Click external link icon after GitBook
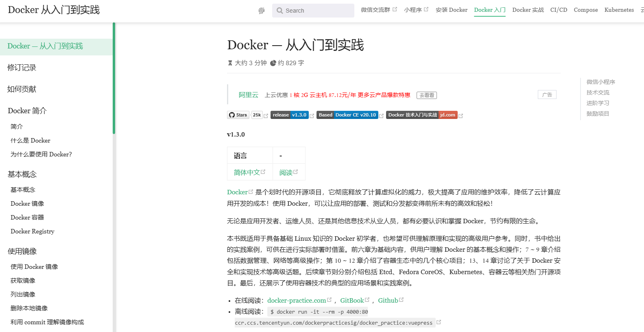Viewport: 644px width, 332px height. pos(367,300)
